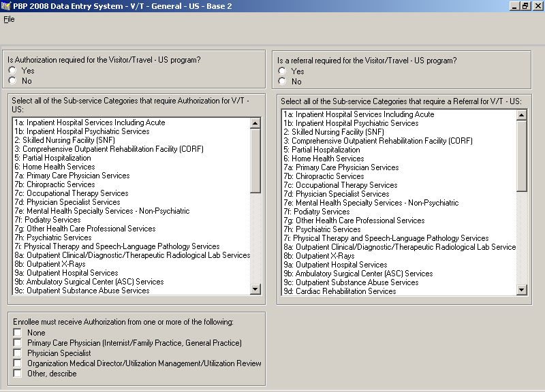Select 1a: Inpatient Hospital Services in Authorization list
This screenshot has width=545, height=392.
[x=131, y=122]
